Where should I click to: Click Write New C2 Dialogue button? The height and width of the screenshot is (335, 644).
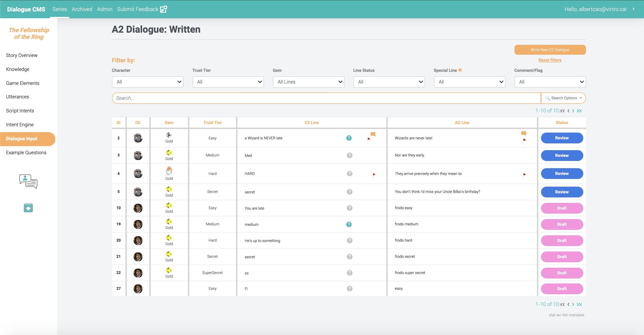pos(550,50)
